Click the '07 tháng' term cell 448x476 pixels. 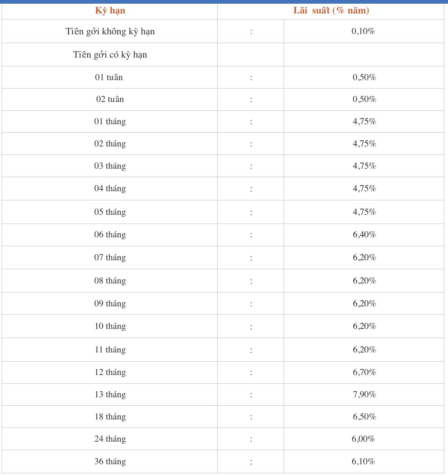pos(110,258)
